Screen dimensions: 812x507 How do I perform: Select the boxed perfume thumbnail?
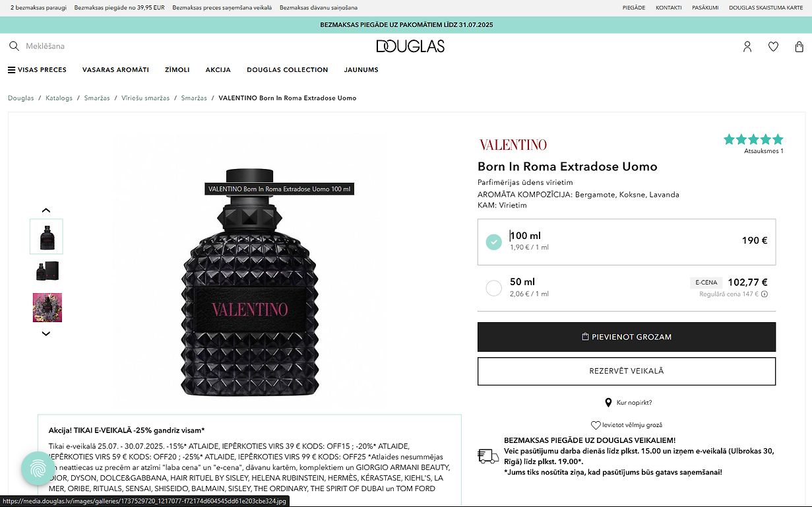coord(47,272)
